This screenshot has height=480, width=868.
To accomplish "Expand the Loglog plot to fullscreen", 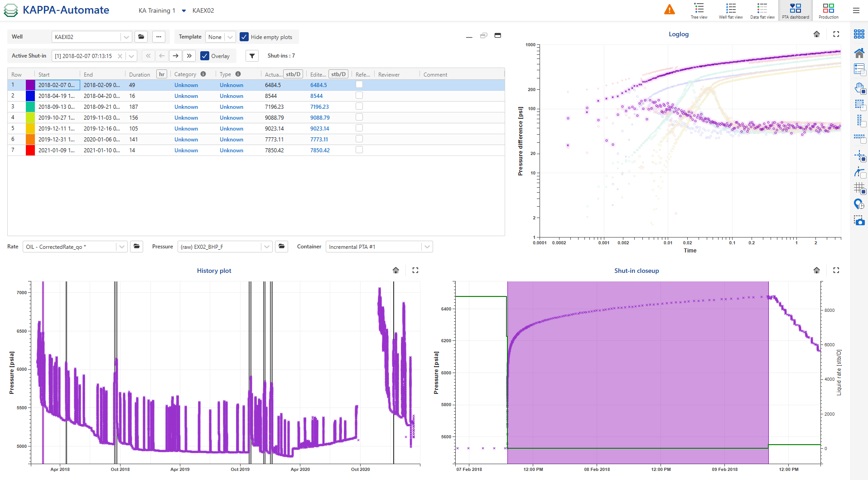I will coord(836,34).
